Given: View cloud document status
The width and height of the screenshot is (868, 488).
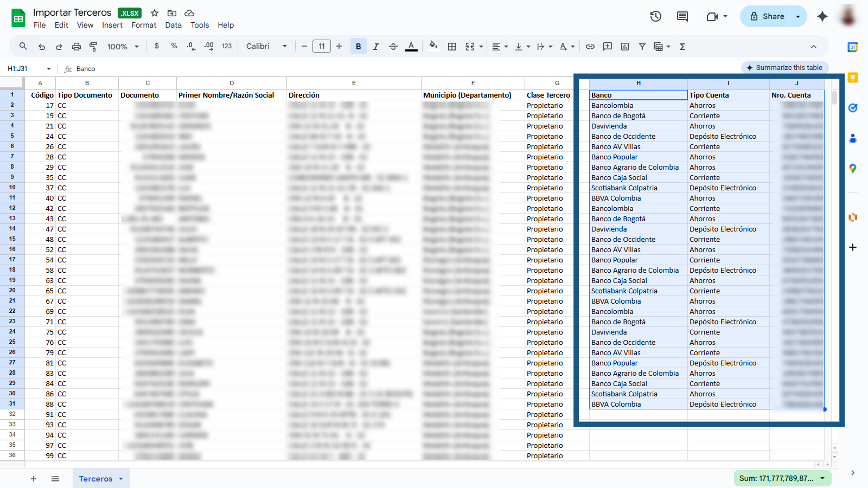Looking at the screenshot, I should 189,13.
